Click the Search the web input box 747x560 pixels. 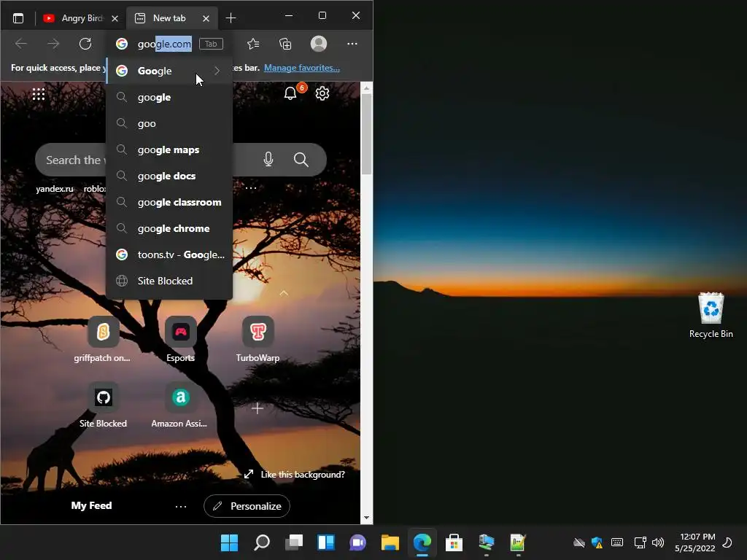[x=181, y=160]
